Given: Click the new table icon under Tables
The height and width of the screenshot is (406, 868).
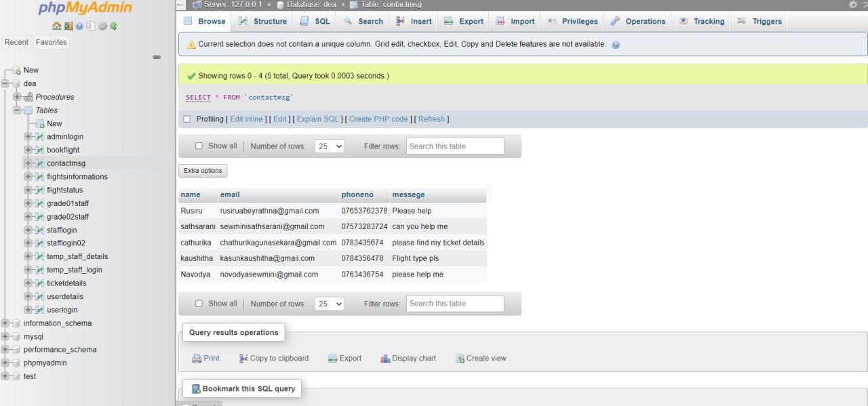Looking at the screenshot, I should pyautogui.click(x=40, y=123).
